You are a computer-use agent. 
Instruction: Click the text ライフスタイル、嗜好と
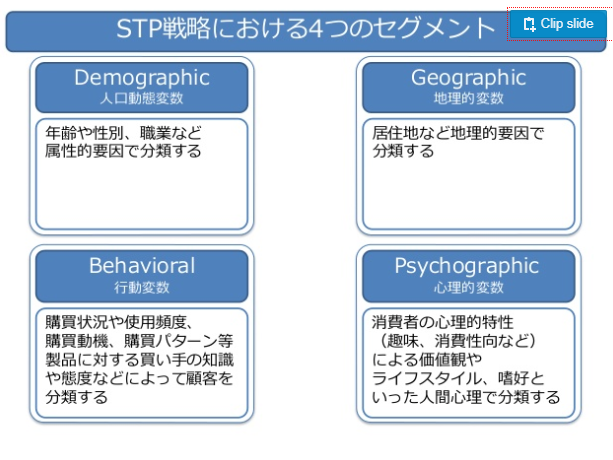[458, 378]
